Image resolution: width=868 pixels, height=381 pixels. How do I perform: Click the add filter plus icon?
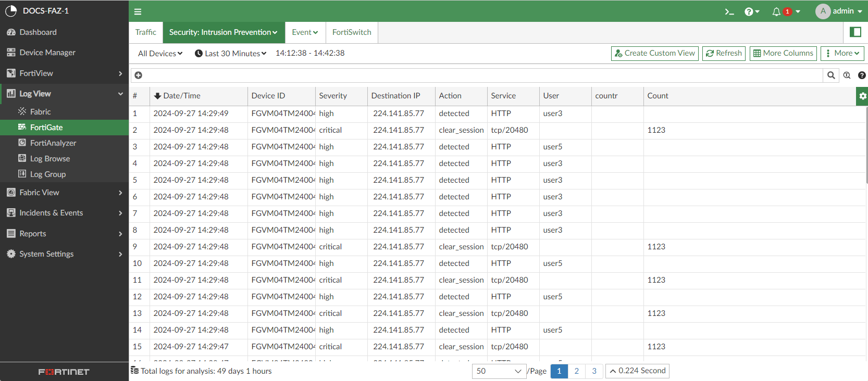pyautogui.click(x=139, y=75)
